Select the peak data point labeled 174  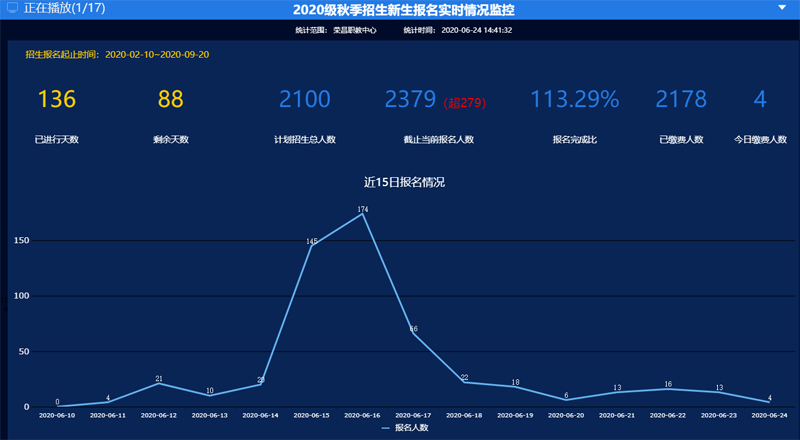[x=362, y=214]
